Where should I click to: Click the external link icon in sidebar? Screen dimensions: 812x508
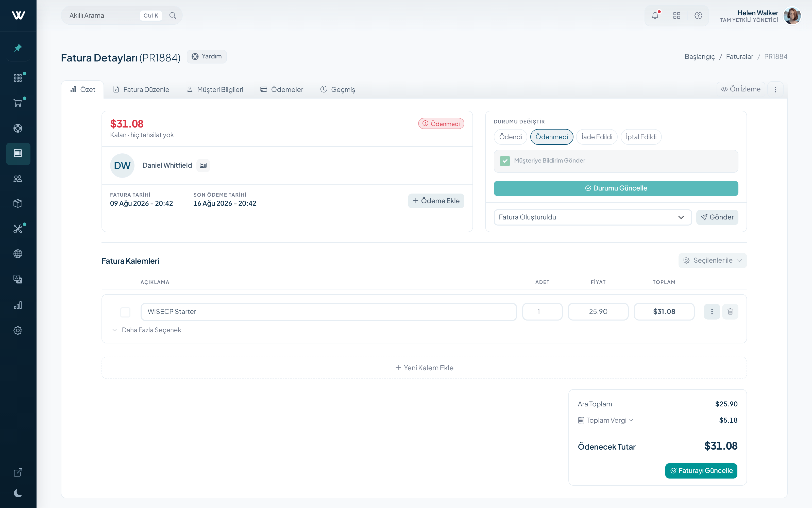(18, 473)
